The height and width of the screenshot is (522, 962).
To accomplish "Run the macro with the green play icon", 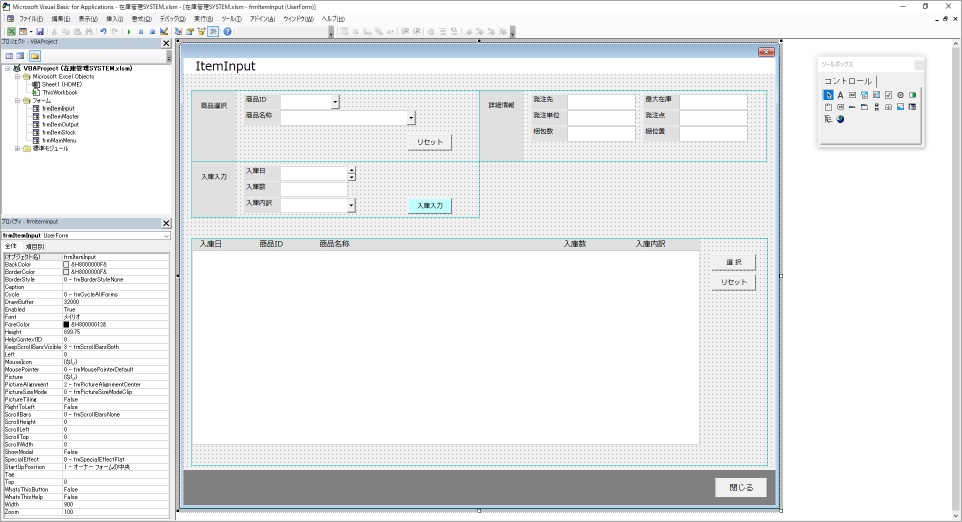I will coord(129,31).
